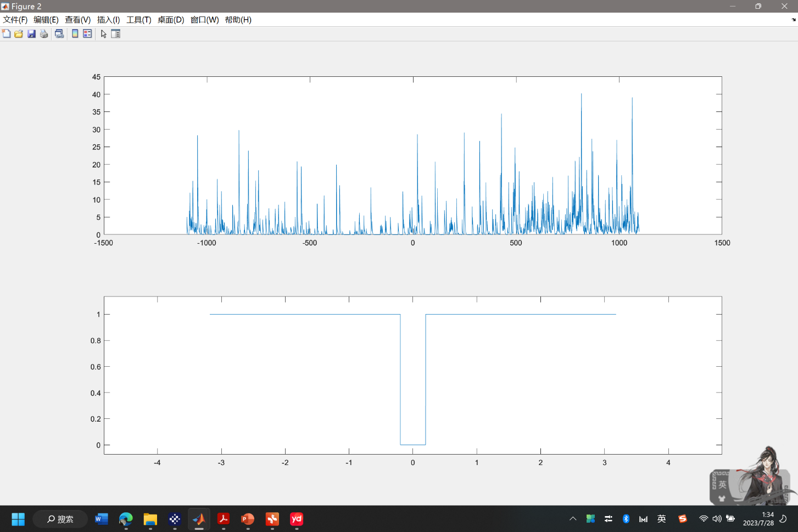Screen dimensions: 798x532
Task: Click the sliders settings tray icon
Action: (609, 519)
